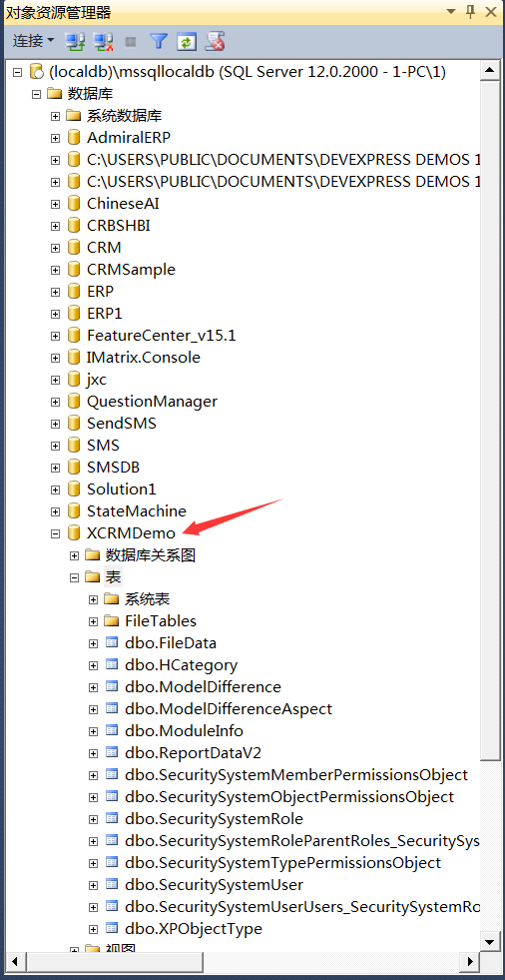Collapse the 表 folder node

pyautogui.click(x=75, y=577)
